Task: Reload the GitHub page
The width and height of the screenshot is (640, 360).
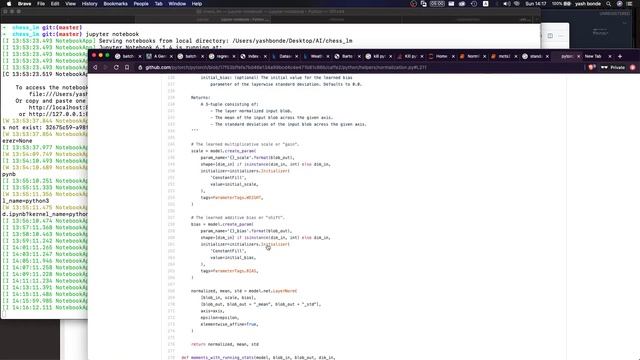Action: click(116, 67)
